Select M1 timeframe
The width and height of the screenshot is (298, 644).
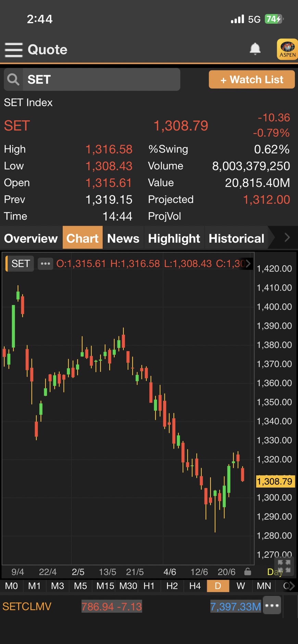[34, 586]
